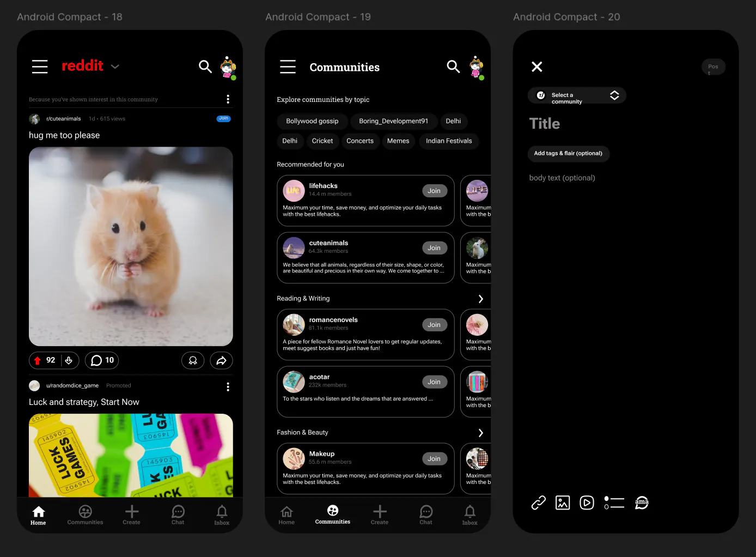Screen dimensions: 756x557
Task: Open u/randomdice_game profile link
Action: (72, 386)
